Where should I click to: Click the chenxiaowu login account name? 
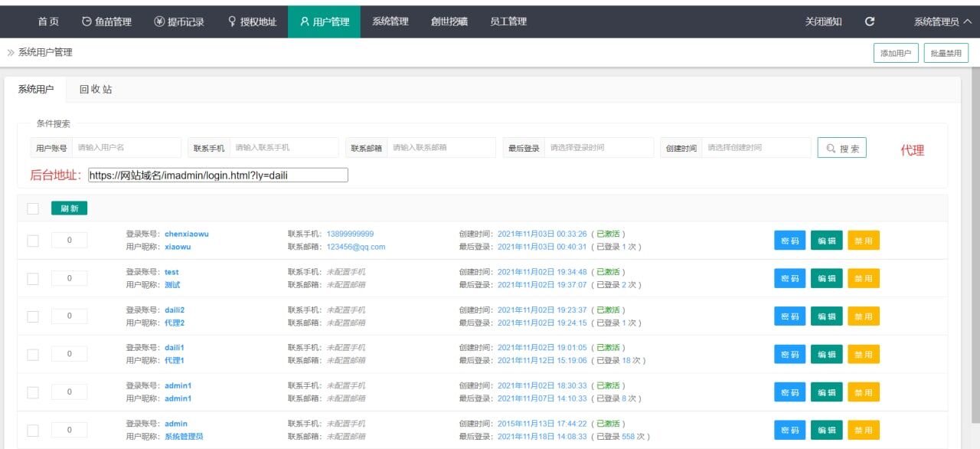pyautogui.click(x=187, y=234)
